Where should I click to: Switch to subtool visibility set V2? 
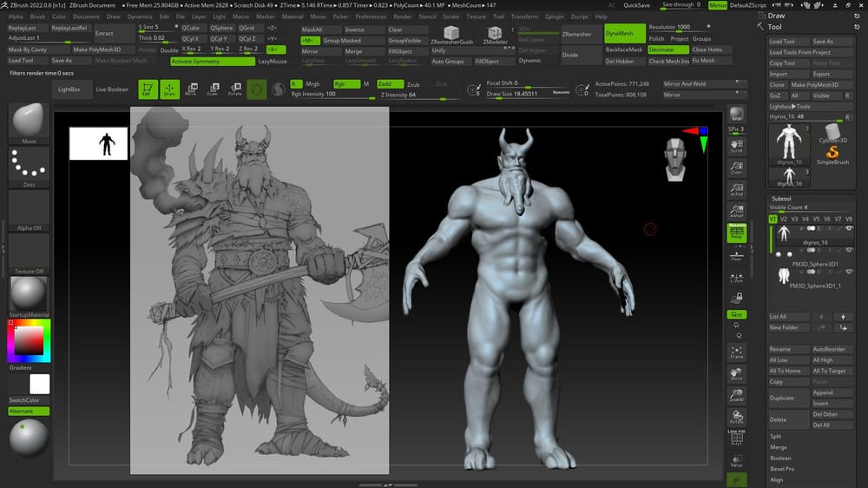click(783, 220)
